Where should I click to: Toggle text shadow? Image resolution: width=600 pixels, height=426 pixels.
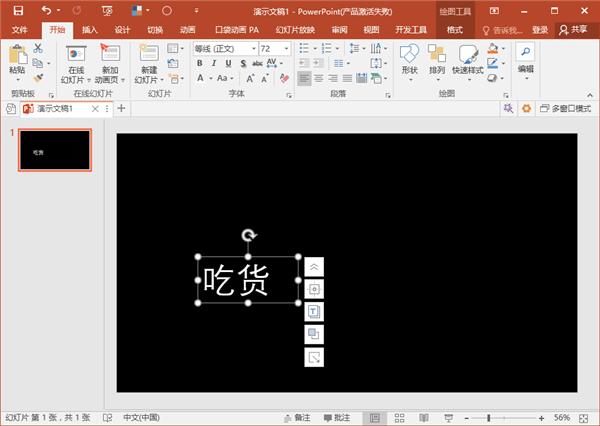(243, 63)
